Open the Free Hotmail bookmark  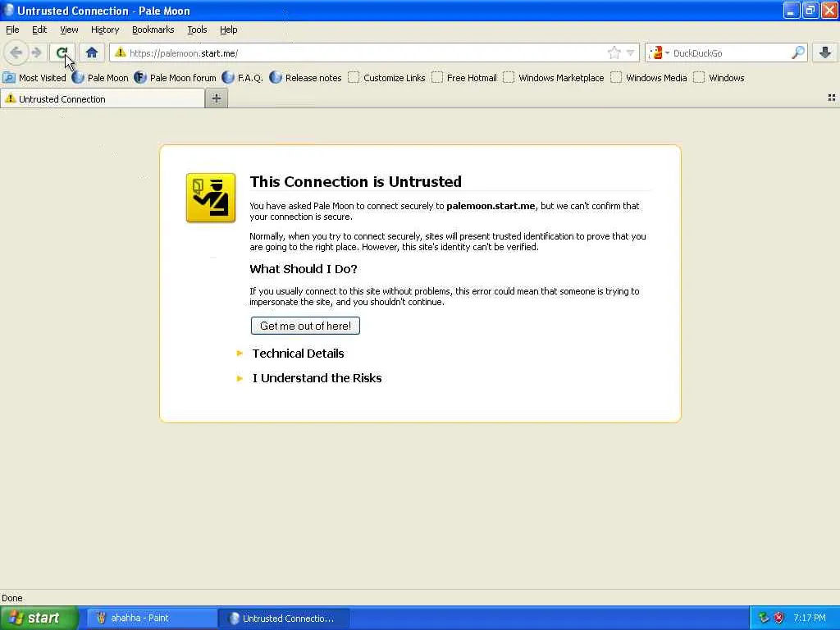point(464,78)
